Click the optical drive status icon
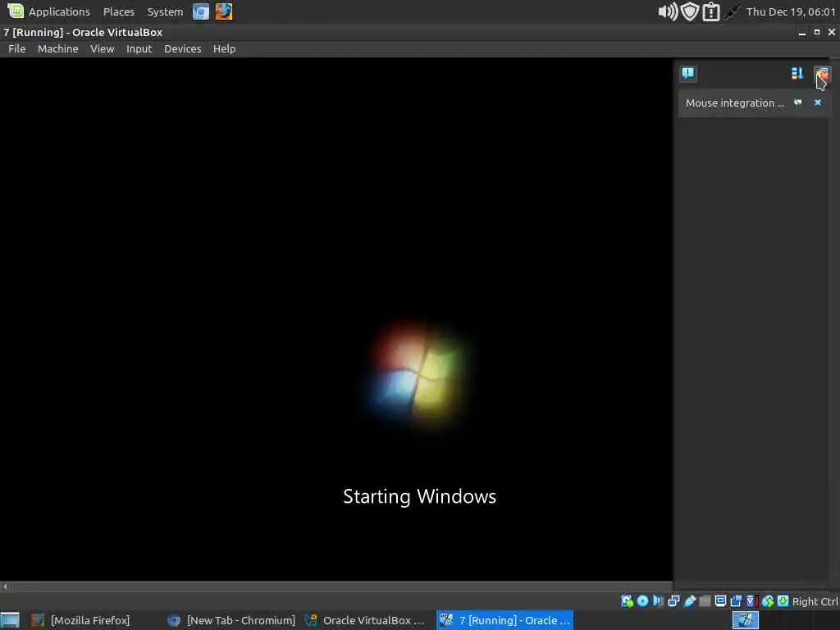840x630 pixels. [642, 601]
